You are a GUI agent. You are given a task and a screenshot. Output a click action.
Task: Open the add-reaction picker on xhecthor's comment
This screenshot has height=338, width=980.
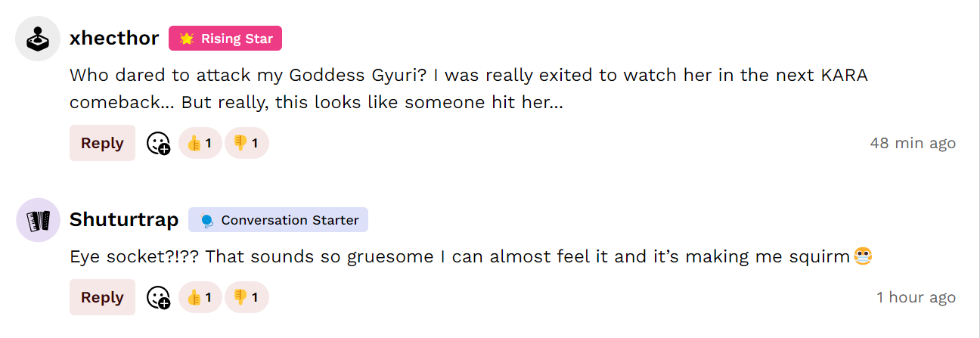[x=158, y=144]
